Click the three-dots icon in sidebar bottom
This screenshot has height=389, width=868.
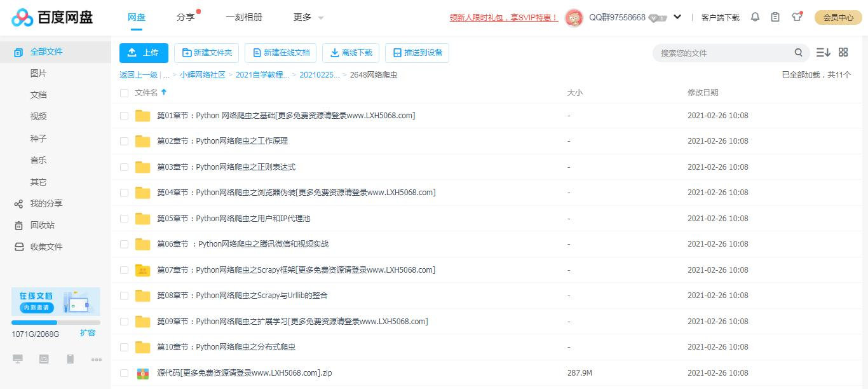97,360
